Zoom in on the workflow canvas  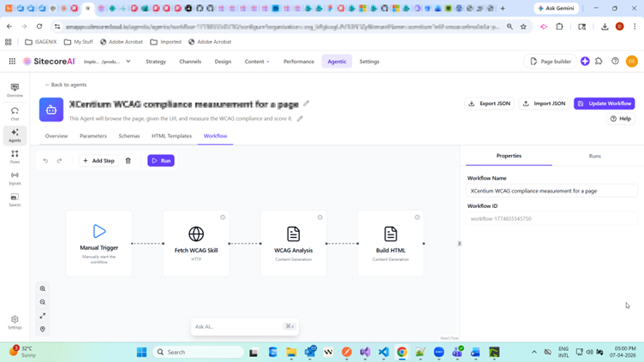point(43,288)
